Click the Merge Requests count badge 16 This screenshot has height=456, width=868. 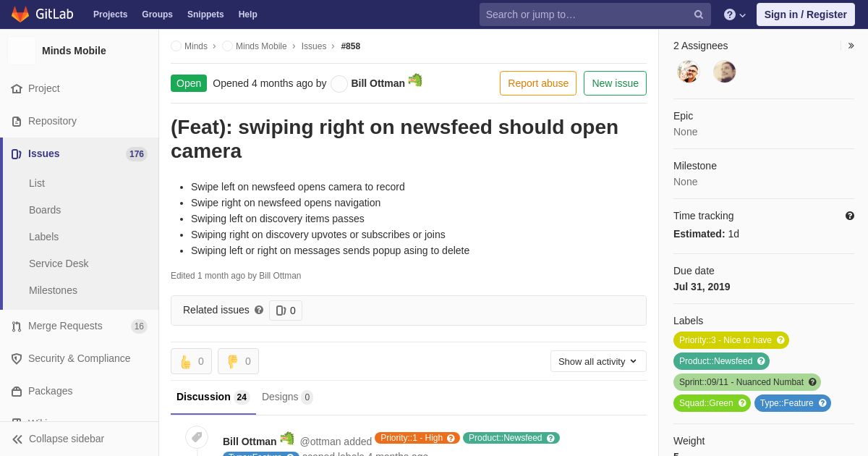[139, 326]
